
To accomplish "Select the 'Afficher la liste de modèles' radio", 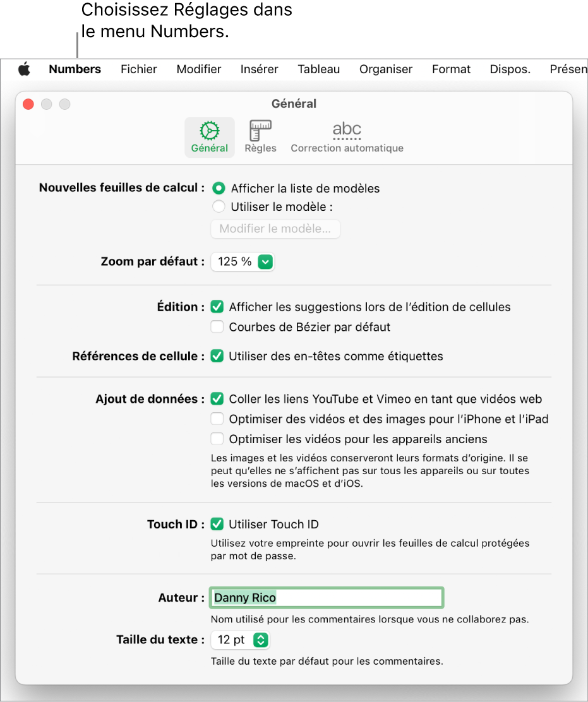I will coord(219,188).
